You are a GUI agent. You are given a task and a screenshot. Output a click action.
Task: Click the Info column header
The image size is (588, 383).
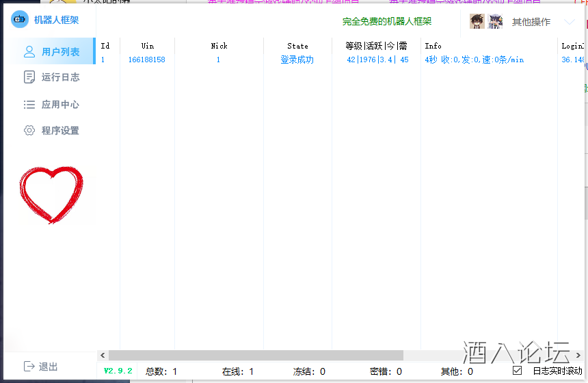(x=433, y=46)
